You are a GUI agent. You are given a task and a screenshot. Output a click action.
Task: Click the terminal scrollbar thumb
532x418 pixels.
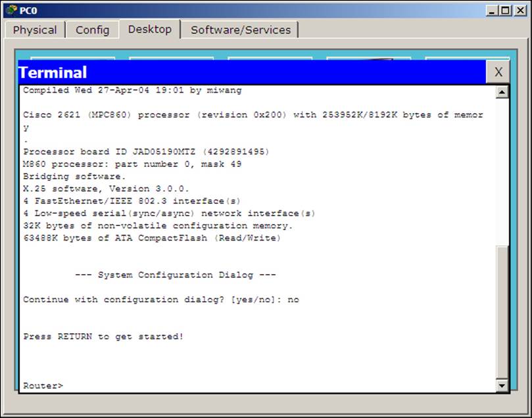click(502, 312)
